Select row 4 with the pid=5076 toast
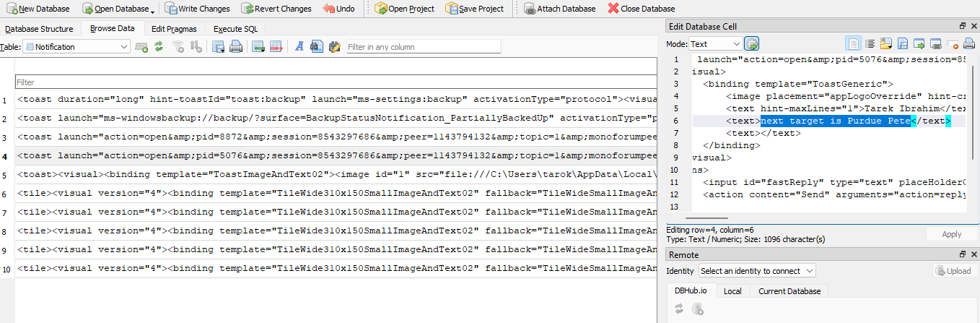This screenshot has height=323, width=980. 336,156
